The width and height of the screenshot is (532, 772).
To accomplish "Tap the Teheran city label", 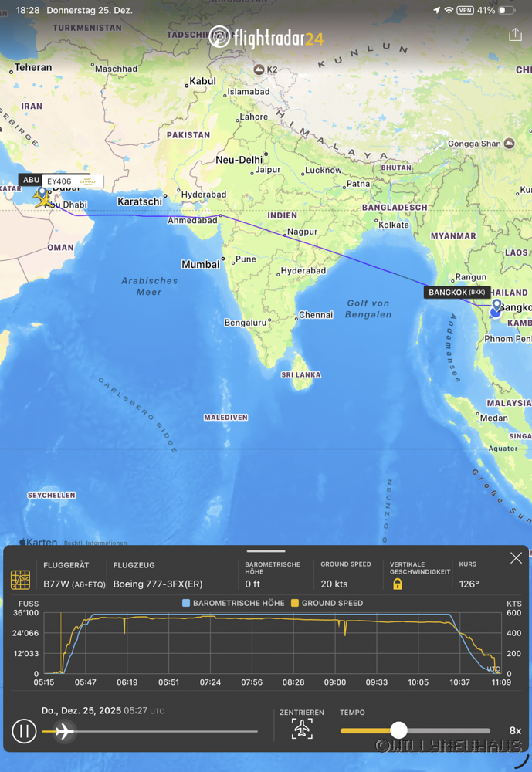I will pos(33,67).
